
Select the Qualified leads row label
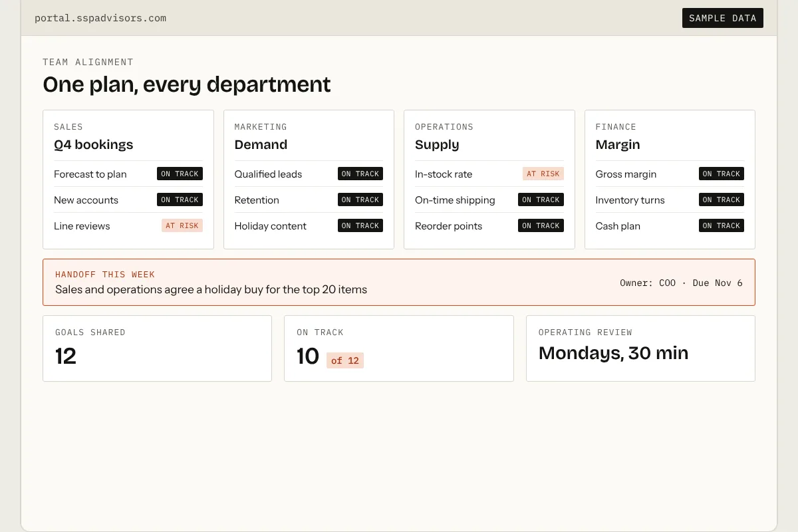coord(268,174)
